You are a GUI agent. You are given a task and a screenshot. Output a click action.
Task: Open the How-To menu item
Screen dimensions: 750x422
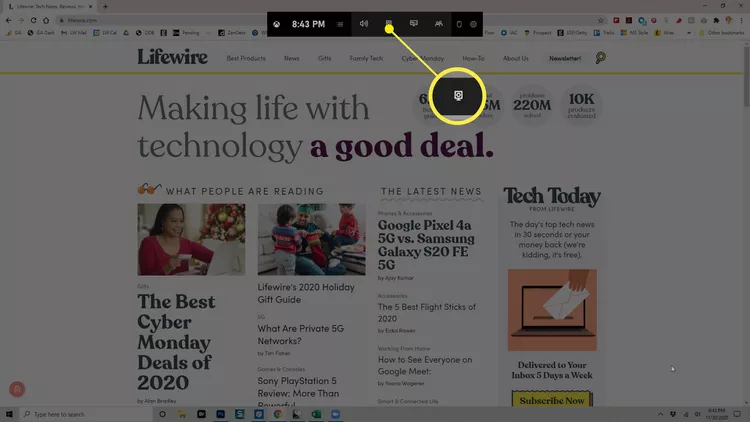pyautogui.click(x=473, y=58)
